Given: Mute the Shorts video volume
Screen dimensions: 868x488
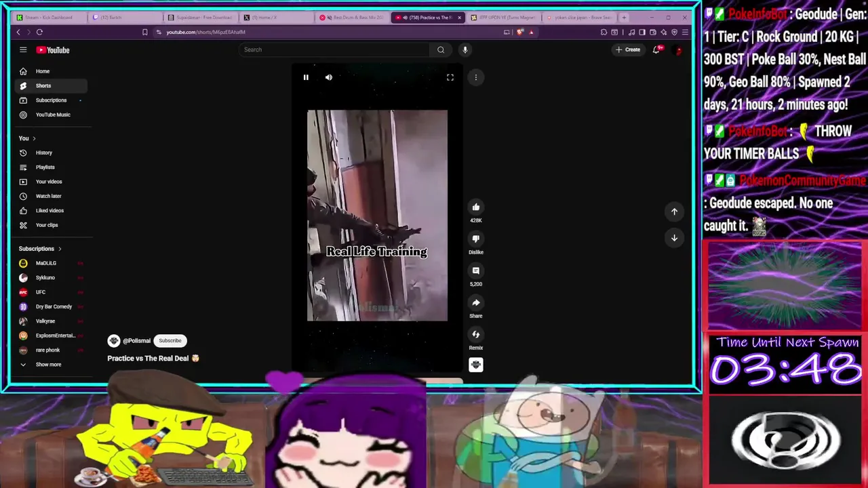Looking at the screenshot, I should pyautogui.click(x=329, y=77).
